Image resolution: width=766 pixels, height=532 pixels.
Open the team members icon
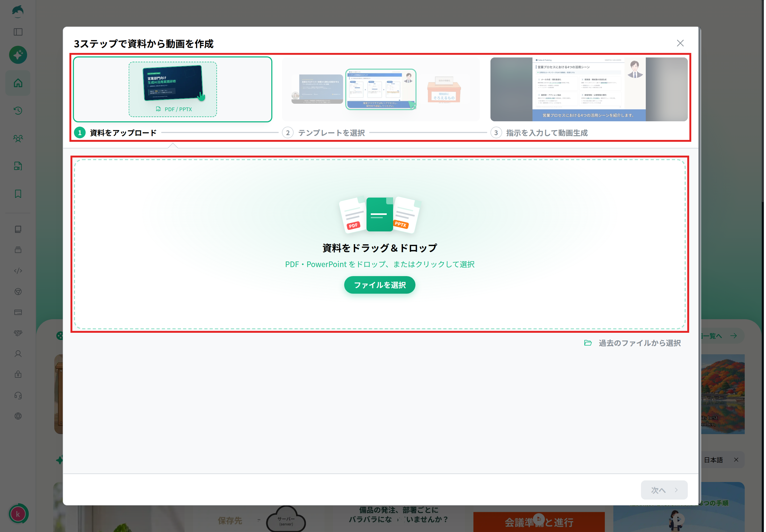point(18,138)
